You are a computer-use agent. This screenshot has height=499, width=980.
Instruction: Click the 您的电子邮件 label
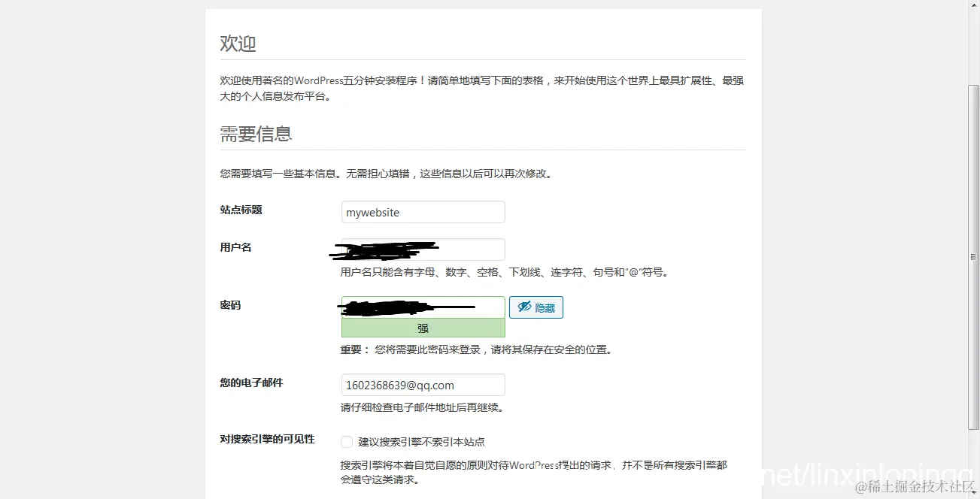click(x=252, y=383)
